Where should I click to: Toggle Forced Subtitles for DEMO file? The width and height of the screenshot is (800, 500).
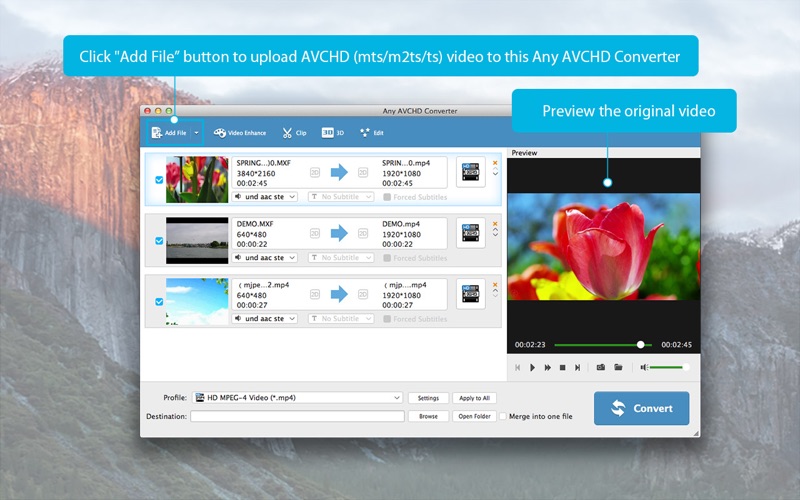[387, 258]
